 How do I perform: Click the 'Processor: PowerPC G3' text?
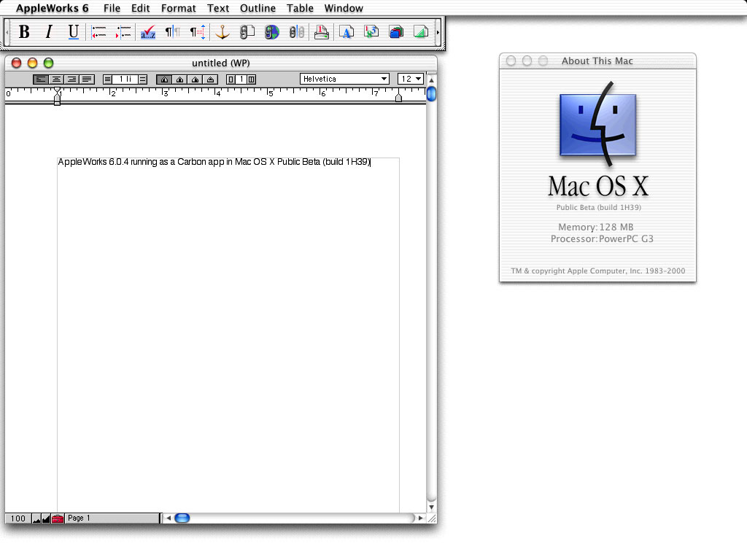(602, 238)
